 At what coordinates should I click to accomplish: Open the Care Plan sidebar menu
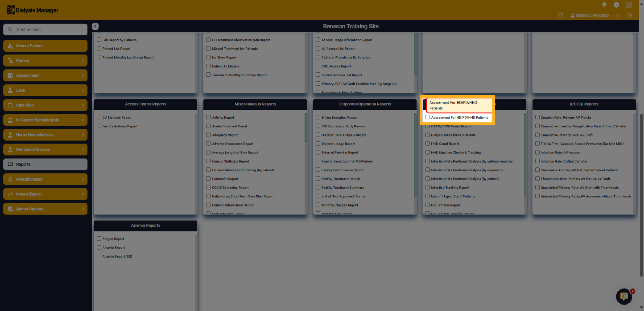point(45,105)
